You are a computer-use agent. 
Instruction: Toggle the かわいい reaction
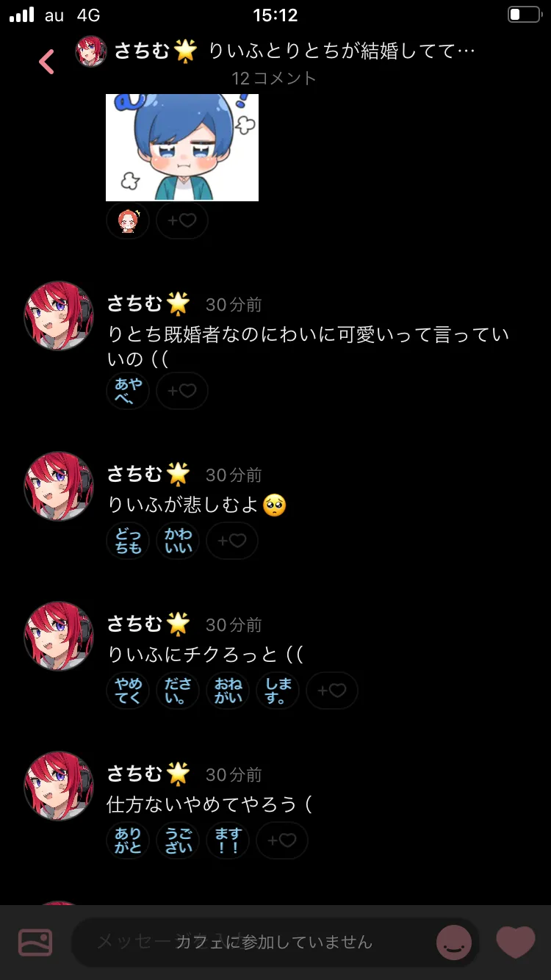pyautogui.click(x=178, y=541)
